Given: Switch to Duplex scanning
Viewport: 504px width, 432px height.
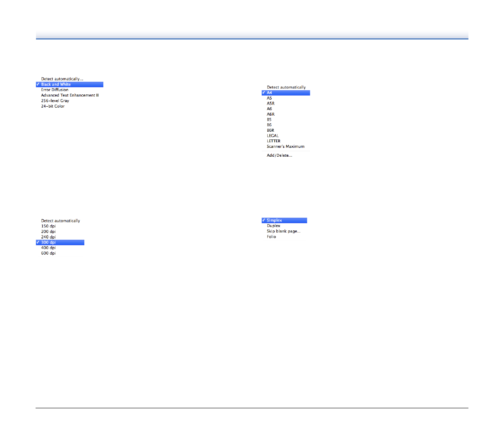Looking at the screenshot, I should 274,226.
